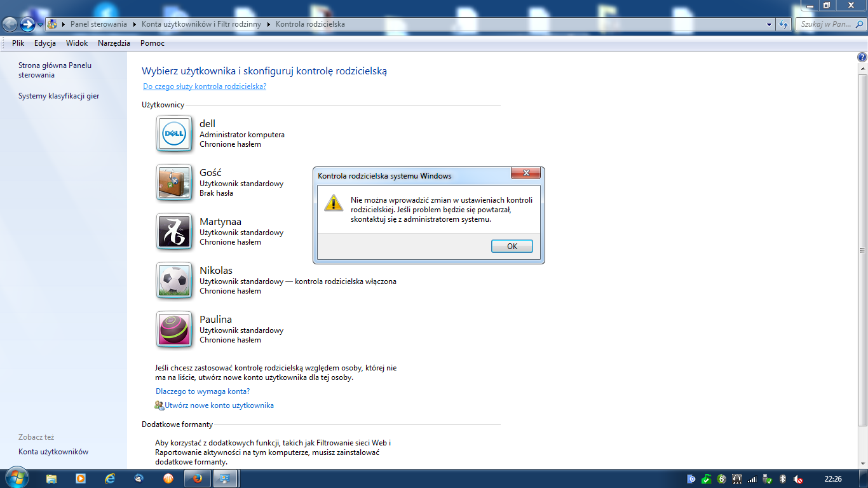Click the Back navigation arrow
Image resolution: width=868 pixels, height=488 pixels.
[x=10, y=24]
